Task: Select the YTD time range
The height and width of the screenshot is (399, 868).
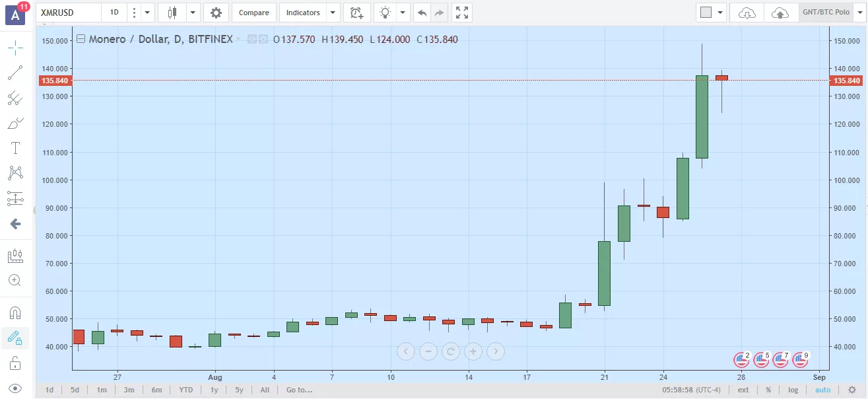Action: [x=186, y=390]
